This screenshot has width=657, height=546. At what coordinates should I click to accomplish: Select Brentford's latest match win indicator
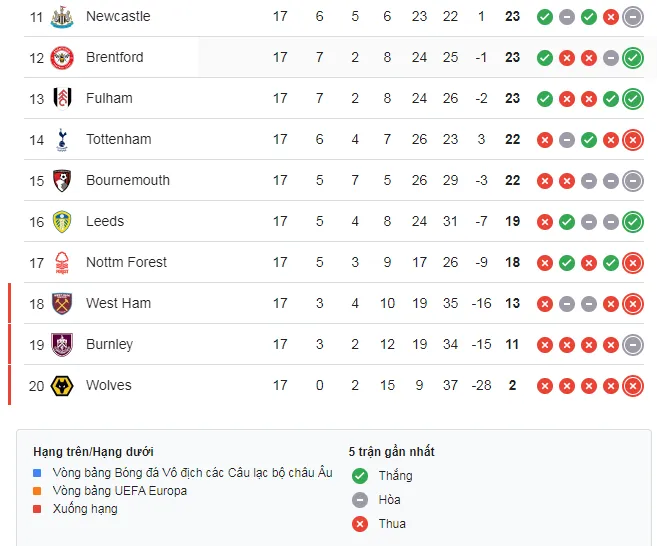[632, 57]
